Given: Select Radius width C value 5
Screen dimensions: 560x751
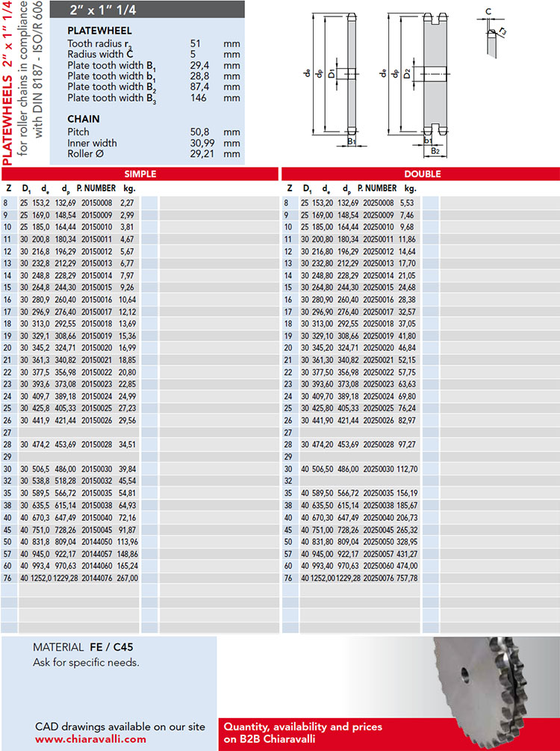Looking at the screenshot, I should coord(193,54).
